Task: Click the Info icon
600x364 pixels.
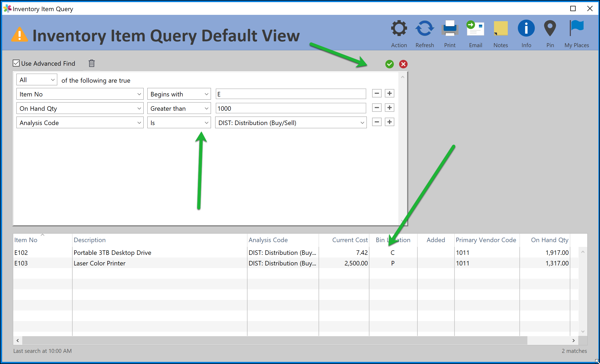Action: pos(526,29)
